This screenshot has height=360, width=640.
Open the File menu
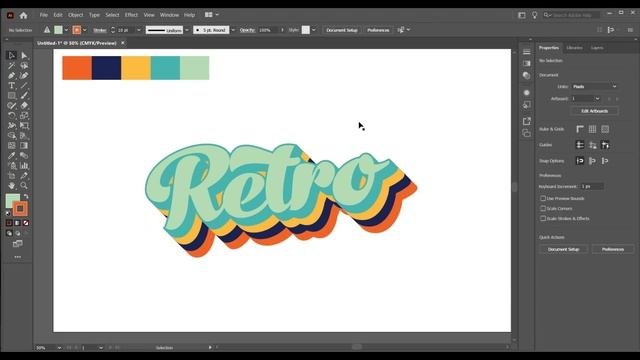coord(43,15)
